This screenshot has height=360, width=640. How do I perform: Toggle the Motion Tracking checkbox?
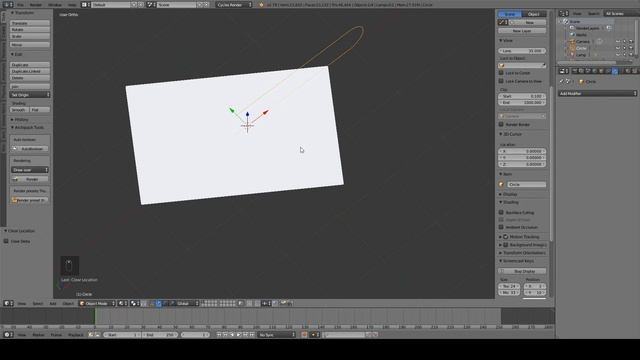pos(506,237)
